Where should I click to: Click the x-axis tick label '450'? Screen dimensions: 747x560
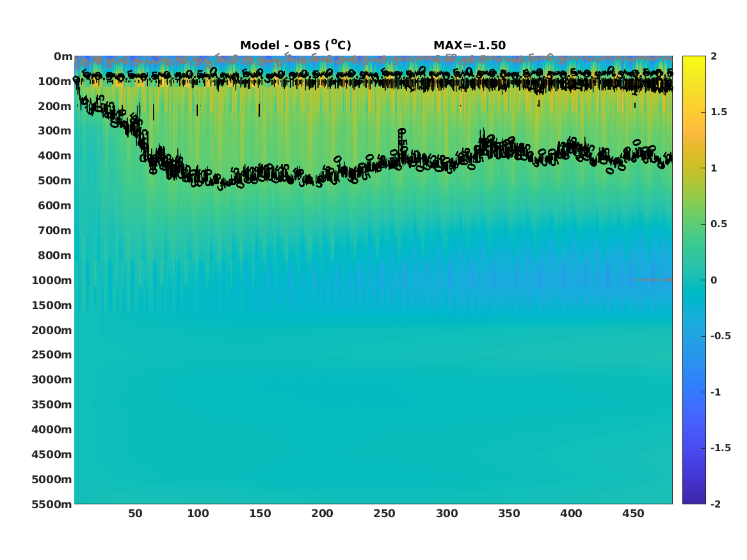(634, 513)
